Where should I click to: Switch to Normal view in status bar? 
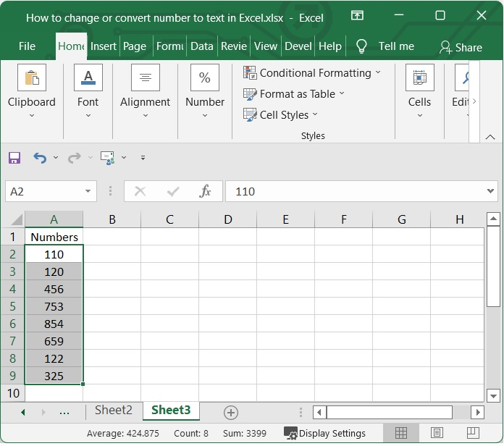coord(401,433)
